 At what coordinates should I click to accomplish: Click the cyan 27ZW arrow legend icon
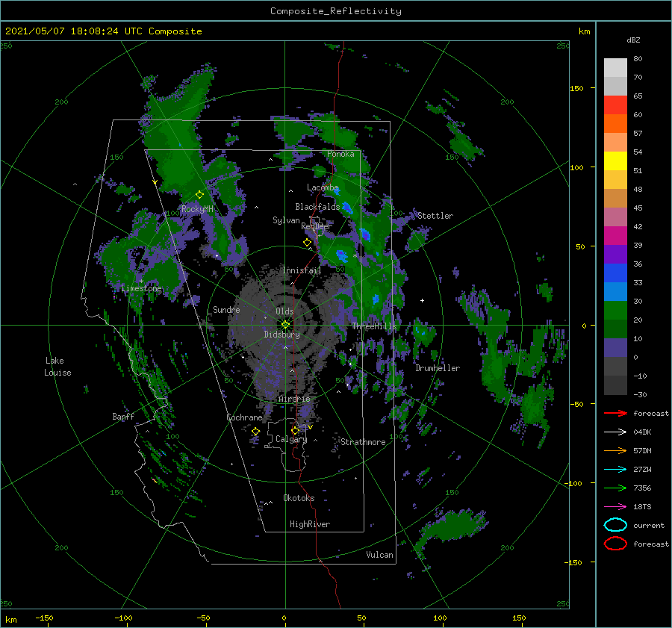[x=615, y=470]
